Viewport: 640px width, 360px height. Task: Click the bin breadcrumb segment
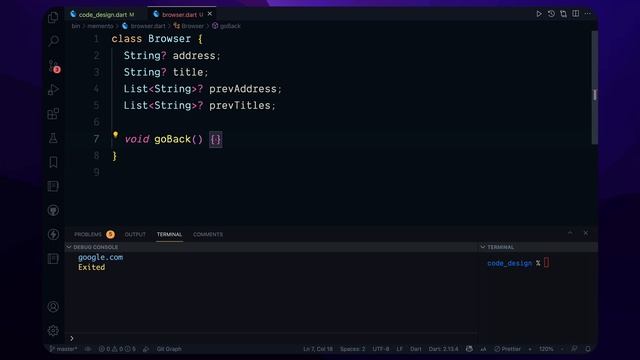76,26
